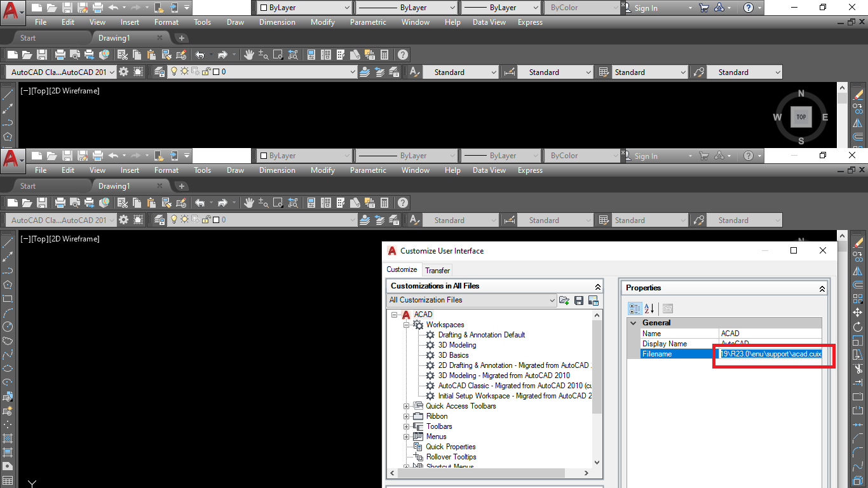Click layer 0 color swatch in upper window

[x=216, y=72]
